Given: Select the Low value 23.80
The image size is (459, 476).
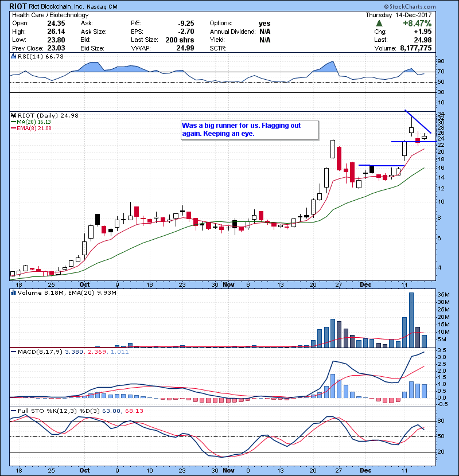Looking at the screenshot, I should point(56,40).
